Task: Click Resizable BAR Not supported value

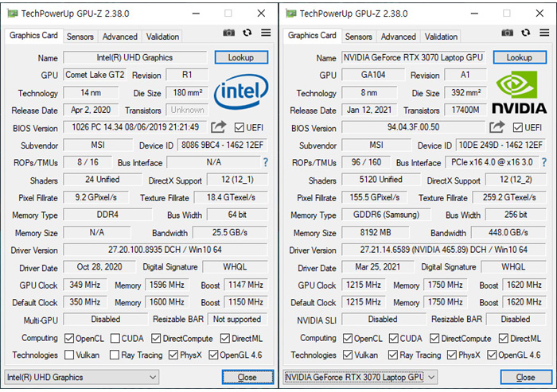Action: click(238, 319)
